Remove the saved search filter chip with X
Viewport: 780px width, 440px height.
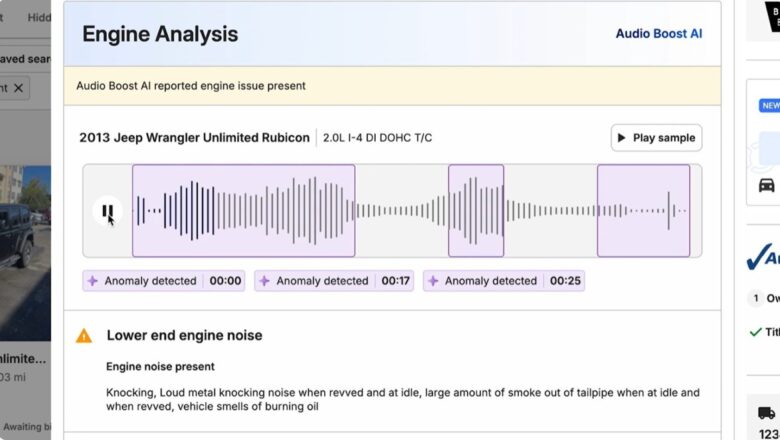click(x=19, y=88)
